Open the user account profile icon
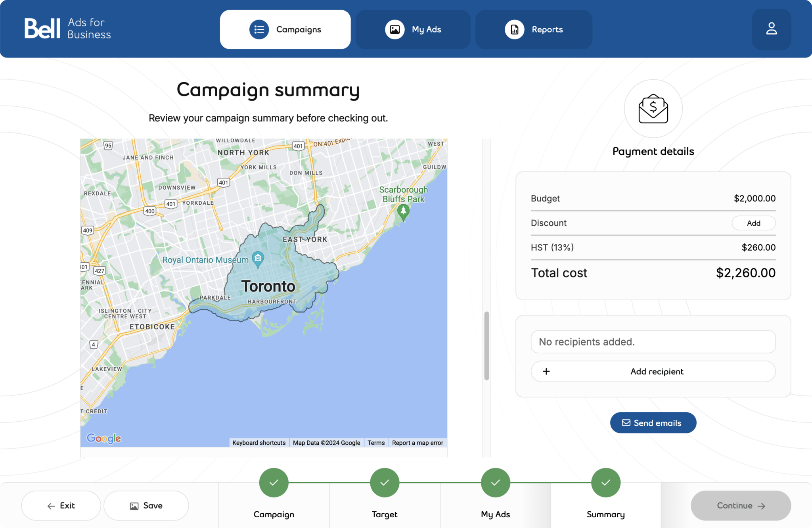The width and height of the screenshot is (812, 528). point(771,28)
